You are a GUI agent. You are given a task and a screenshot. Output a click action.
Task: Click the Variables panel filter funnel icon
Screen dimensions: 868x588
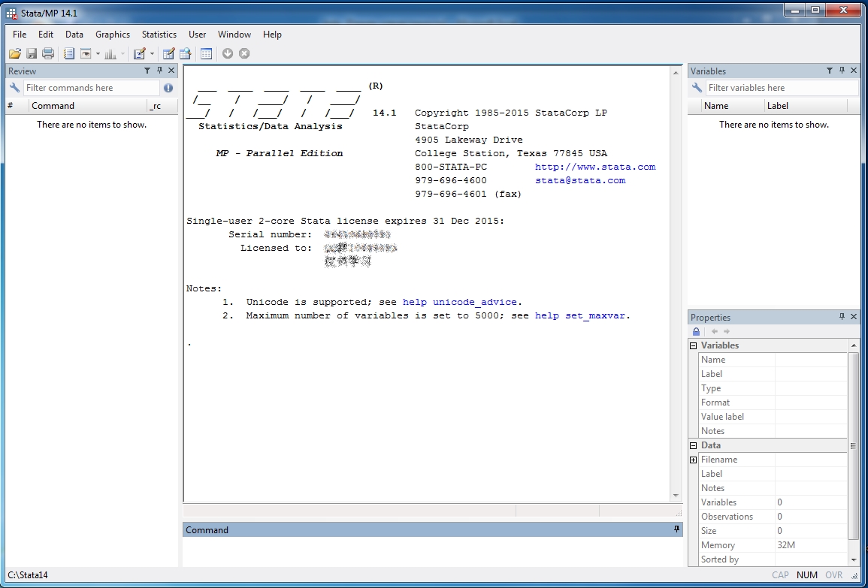point(830,71)
